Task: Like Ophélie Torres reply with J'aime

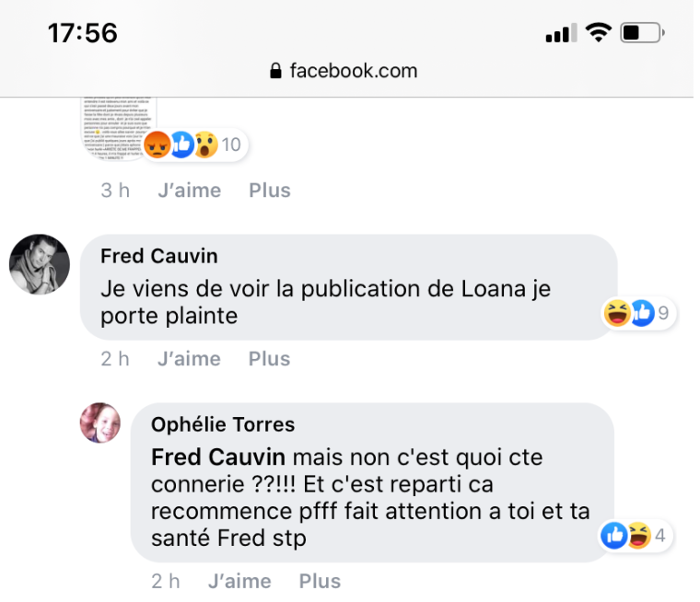Action: (239, 581)
